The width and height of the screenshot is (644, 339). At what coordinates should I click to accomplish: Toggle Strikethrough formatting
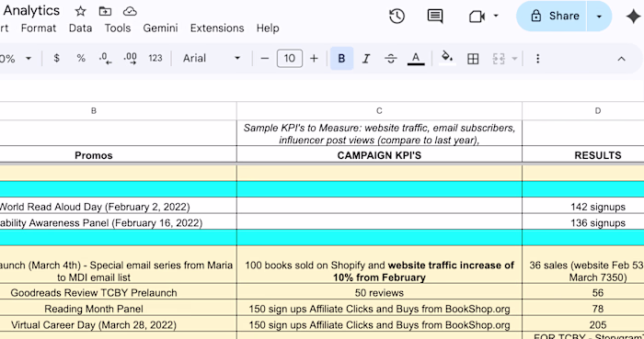coord(391,59)
